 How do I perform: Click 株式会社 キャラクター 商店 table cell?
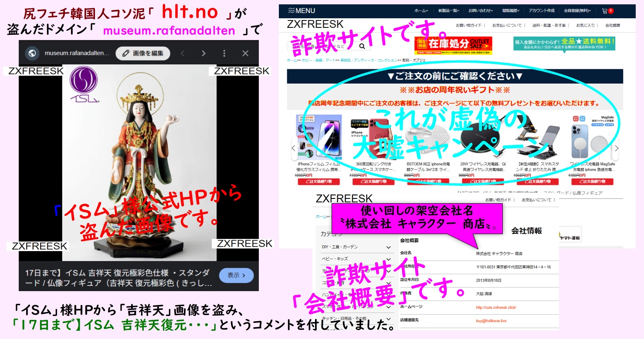(x=499, y=253)
